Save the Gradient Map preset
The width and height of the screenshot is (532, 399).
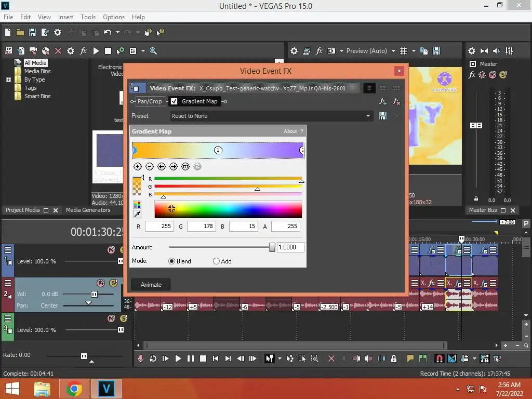[383, 116]
